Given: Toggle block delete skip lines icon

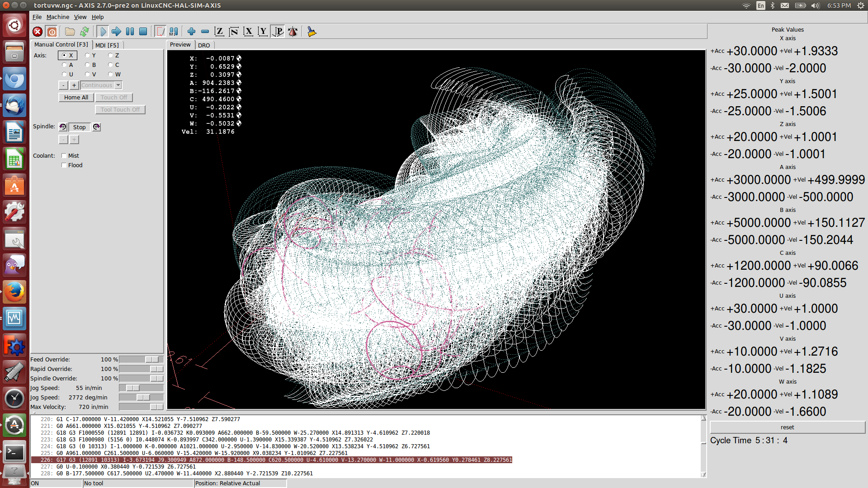Looking at the screenshot, I should click(x=160, y=32).
